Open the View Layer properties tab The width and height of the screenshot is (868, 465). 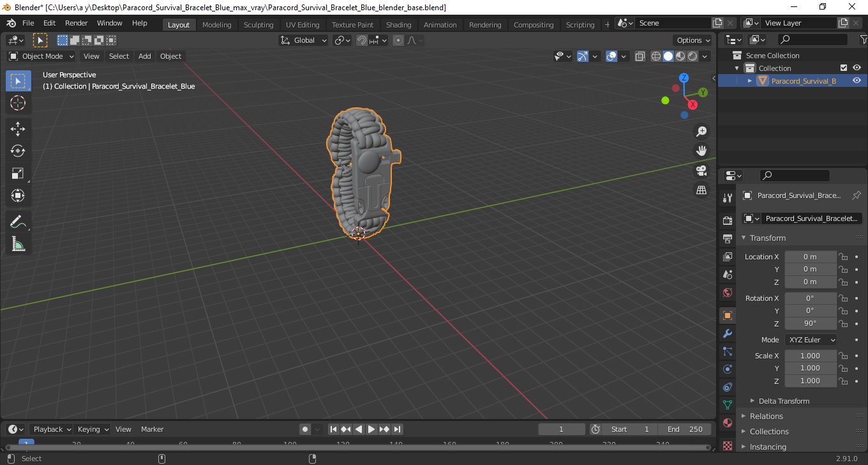click(x=728, y=256)
